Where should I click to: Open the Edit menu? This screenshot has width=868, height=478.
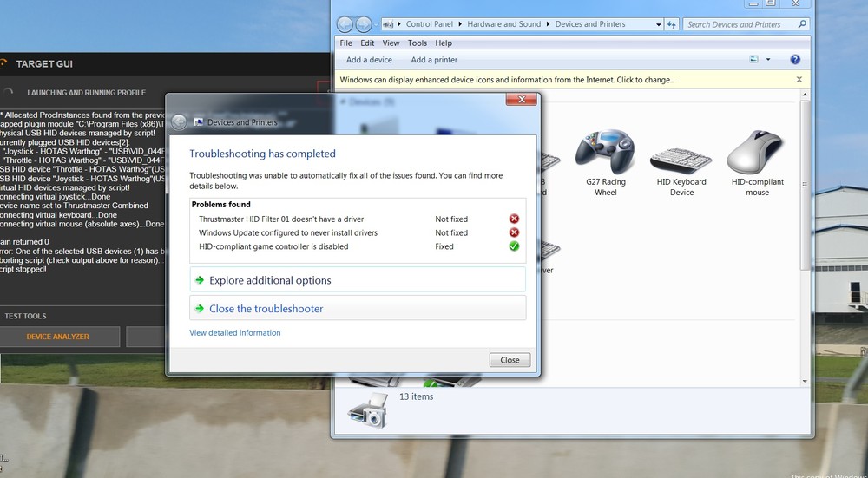point(367,43)
